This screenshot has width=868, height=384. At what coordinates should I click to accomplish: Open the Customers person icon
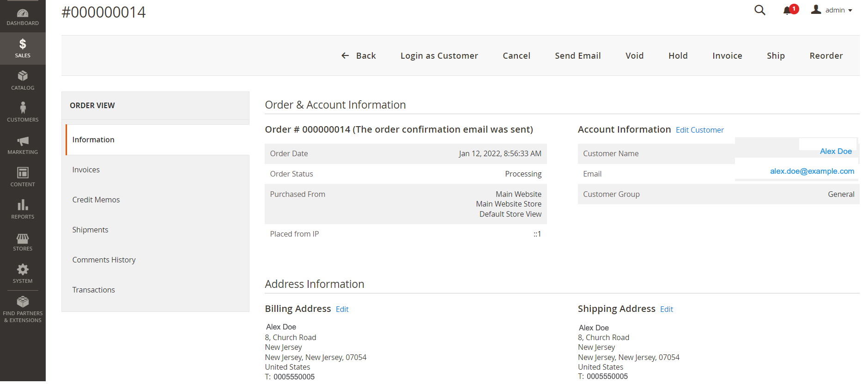[x=23, y=108]
